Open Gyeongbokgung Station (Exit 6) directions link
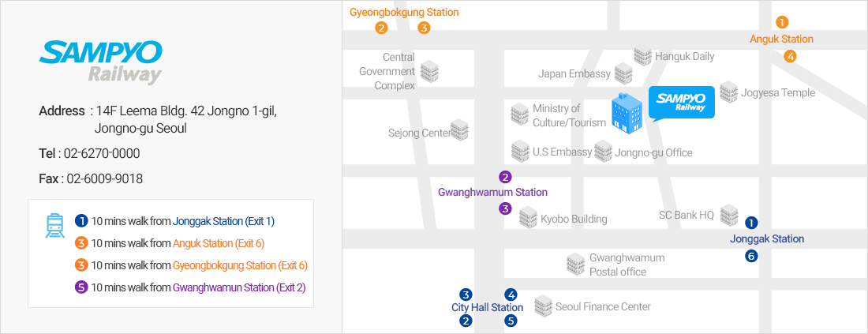The width and height of the screenshot is (868, 334). coord(240,265)
